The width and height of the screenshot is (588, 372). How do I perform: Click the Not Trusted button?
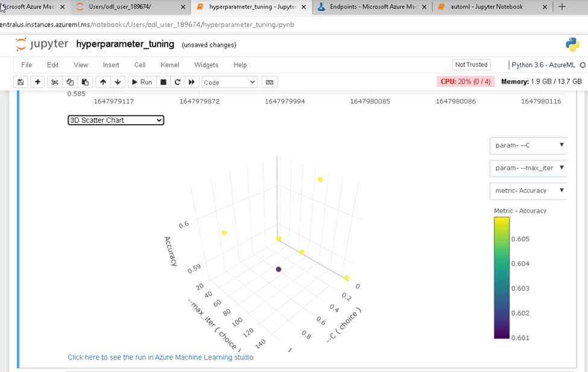(x=472, y=65)
